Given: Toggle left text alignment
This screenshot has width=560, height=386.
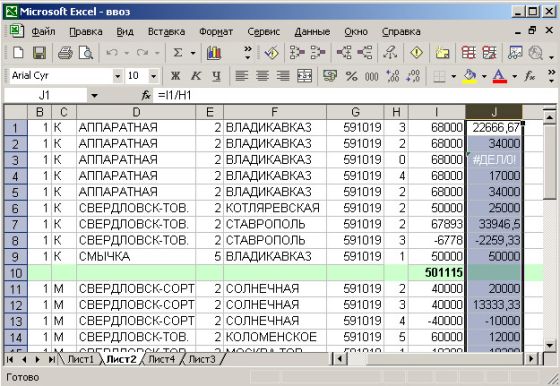Looking at the screenshot, I should (x=242, y=76).
